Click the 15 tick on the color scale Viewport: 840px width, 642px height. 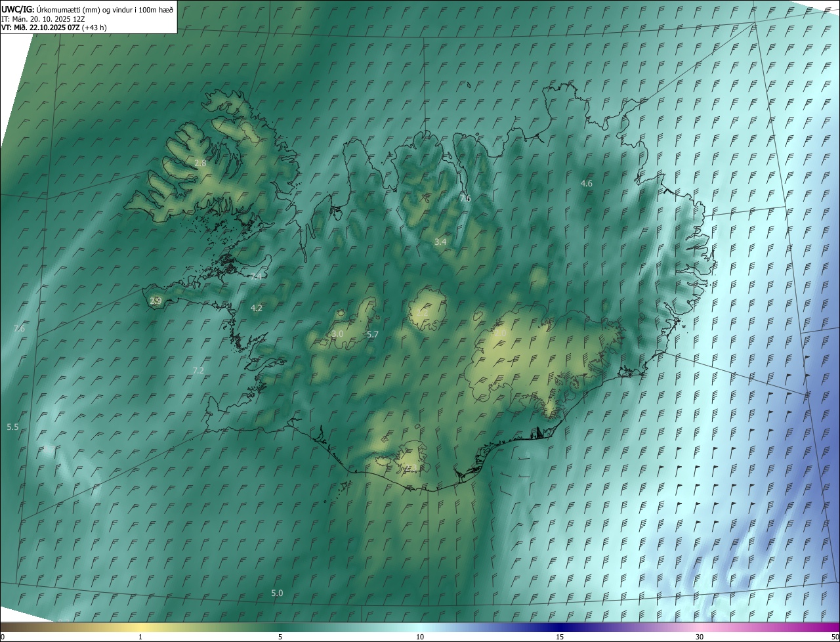(x=560, y=637)
